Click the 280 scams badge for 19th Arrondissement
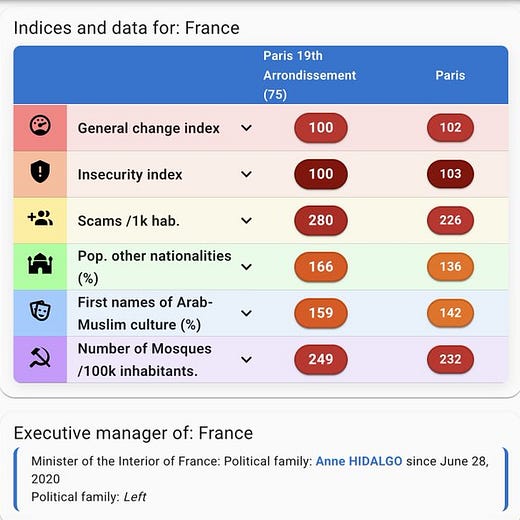 (x=321, y=220)
